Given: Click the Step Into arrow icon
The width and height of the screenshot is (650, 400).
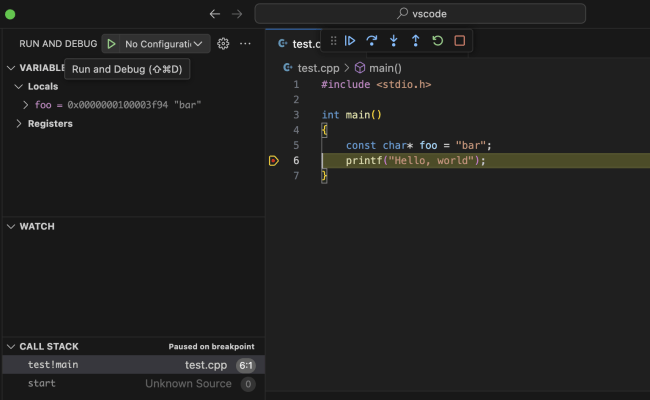Looking at the screenshot, I should pos(394,41).
